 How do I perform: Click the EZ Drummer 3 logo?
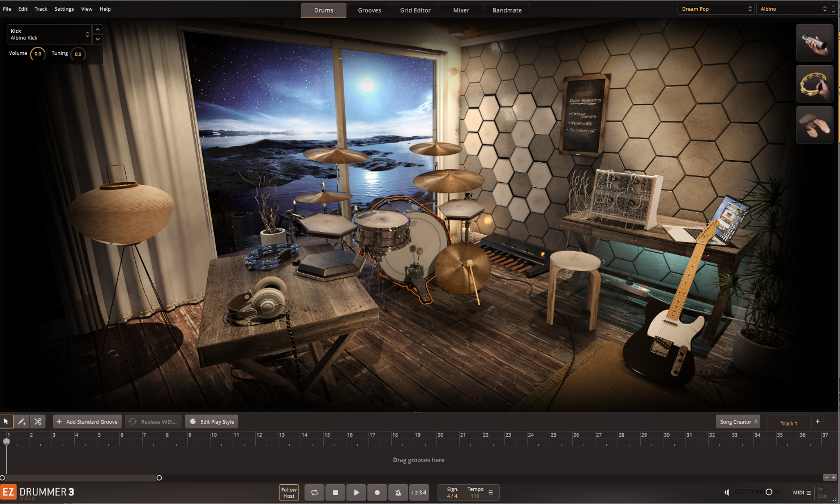click(x=37, y=492)
